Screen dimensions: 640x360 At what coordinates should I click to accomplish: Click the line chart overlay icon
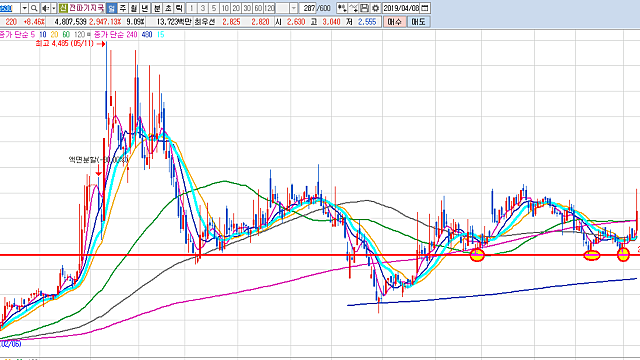click(x=353, y=8)
